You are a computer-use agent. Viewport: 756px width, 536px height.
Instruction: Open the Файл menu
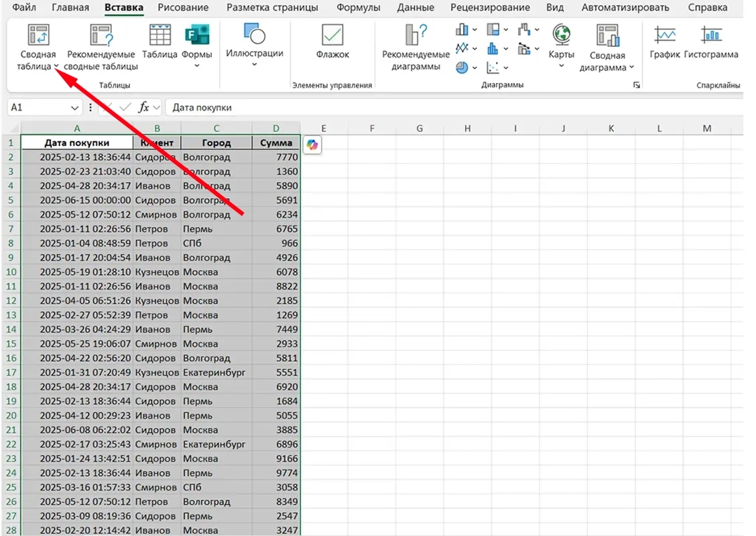click(25, 8)
